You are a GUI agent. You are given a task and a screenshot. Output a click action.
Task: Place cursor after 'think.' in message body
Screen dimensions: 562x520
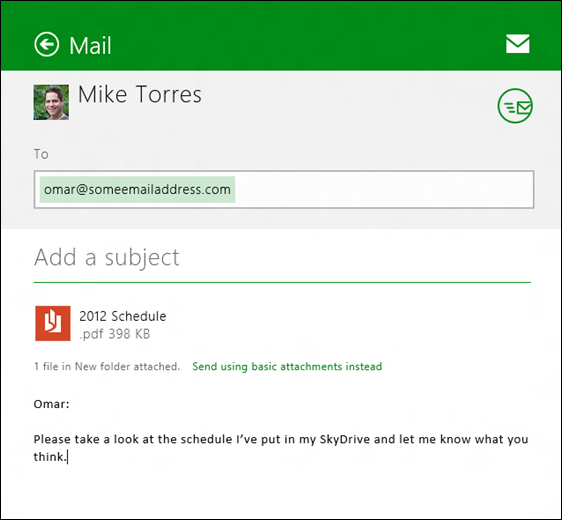coord(67,457)
